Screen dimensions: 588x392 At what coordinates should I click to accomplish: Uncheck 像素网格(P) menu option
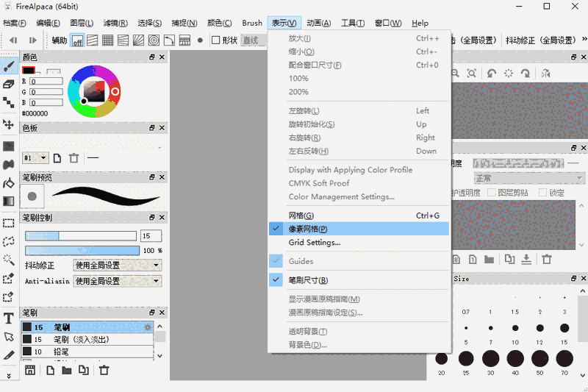[x=359, y=229]
